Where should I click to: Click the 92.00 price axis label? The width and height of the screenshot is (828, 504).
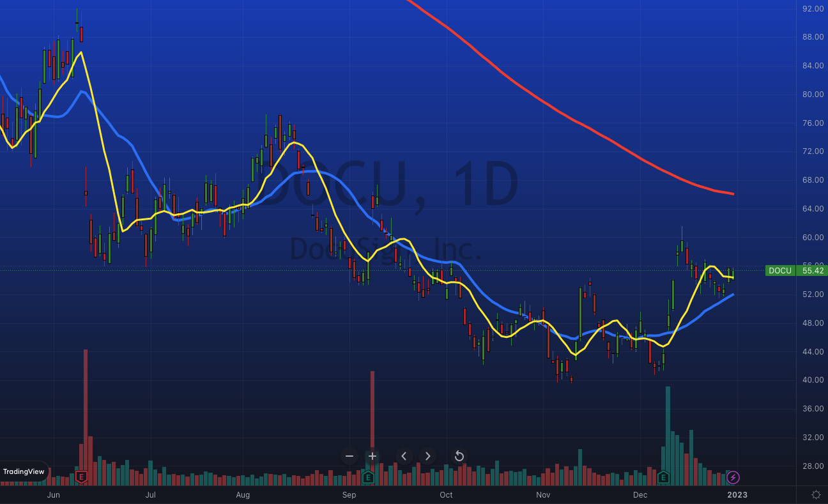point(813,9)
